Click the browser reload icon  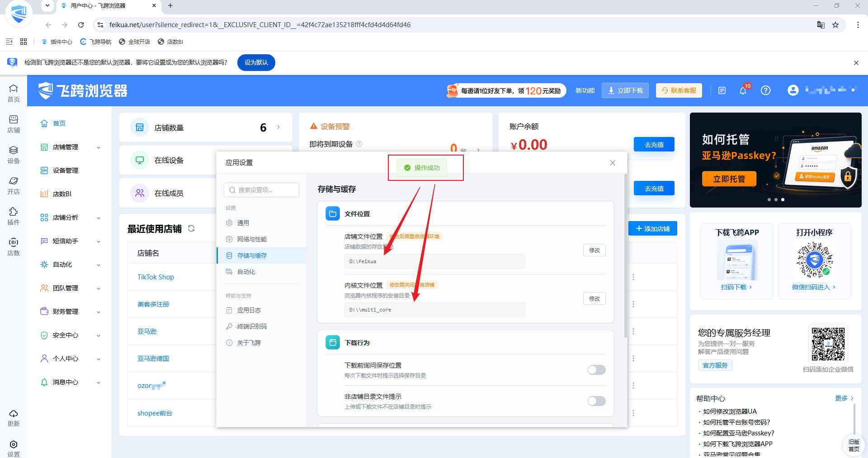(x=81, y=25)
